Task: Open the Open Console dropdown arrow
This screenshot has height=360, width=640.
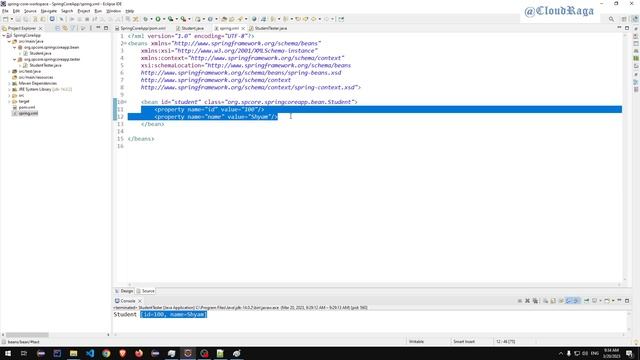Action: [613, 301]
